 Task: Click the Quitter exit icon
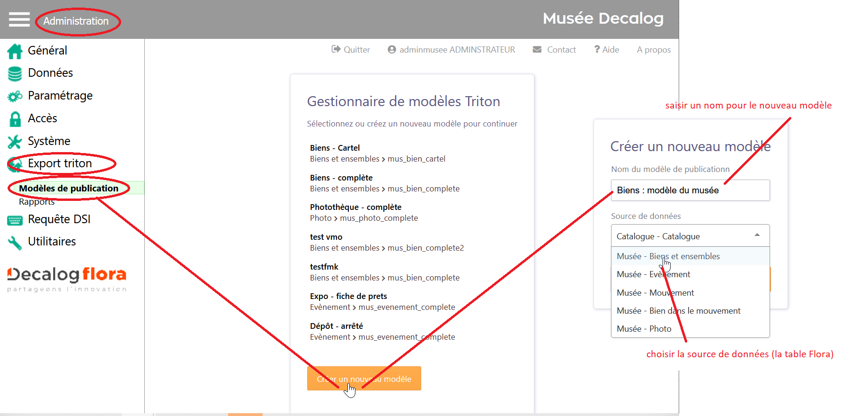336,49
